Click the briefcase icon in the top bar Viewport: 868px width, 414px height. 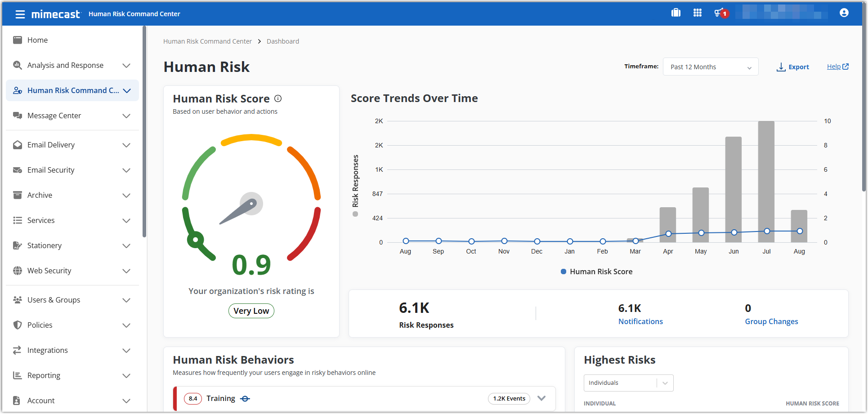coord(676,13)
